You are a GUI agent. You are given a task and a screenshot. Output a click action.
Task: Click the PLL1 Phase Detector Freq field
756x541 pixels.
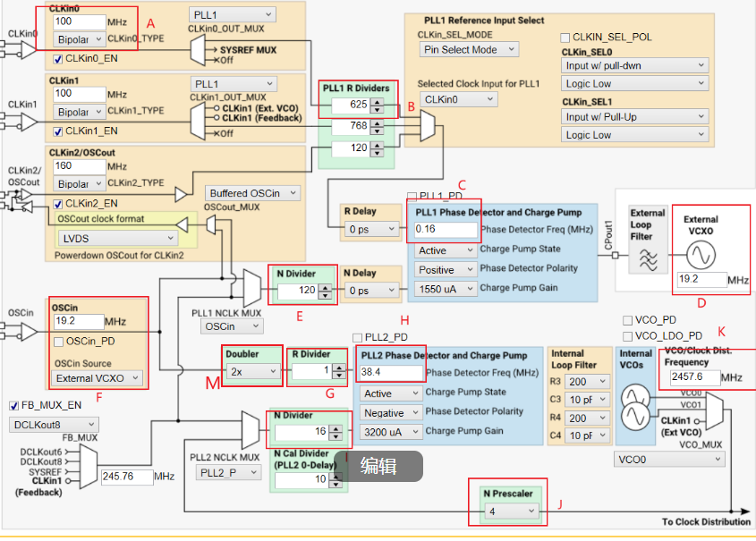tap(446, 229)
